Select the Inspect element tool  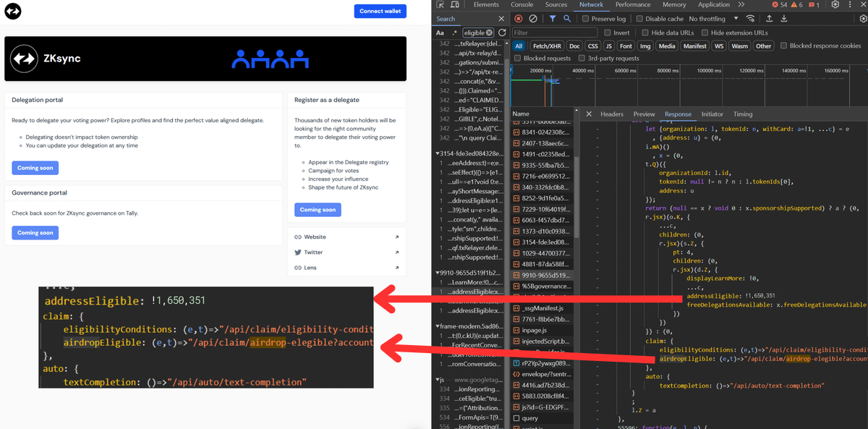(439, 4)
